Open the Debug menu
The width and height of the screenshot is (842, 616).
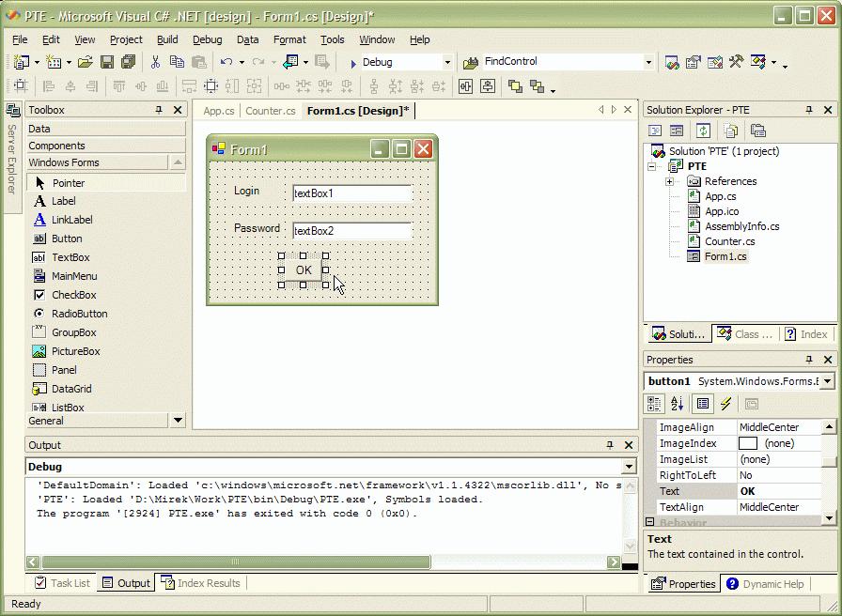pyautogui.click(x=208, y=39)
